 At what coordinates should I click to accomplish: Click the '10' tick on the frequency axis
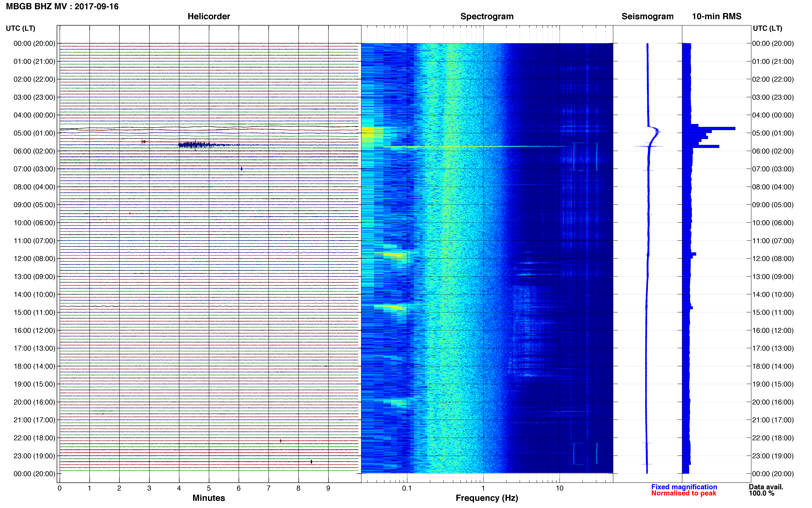(559, 488)
